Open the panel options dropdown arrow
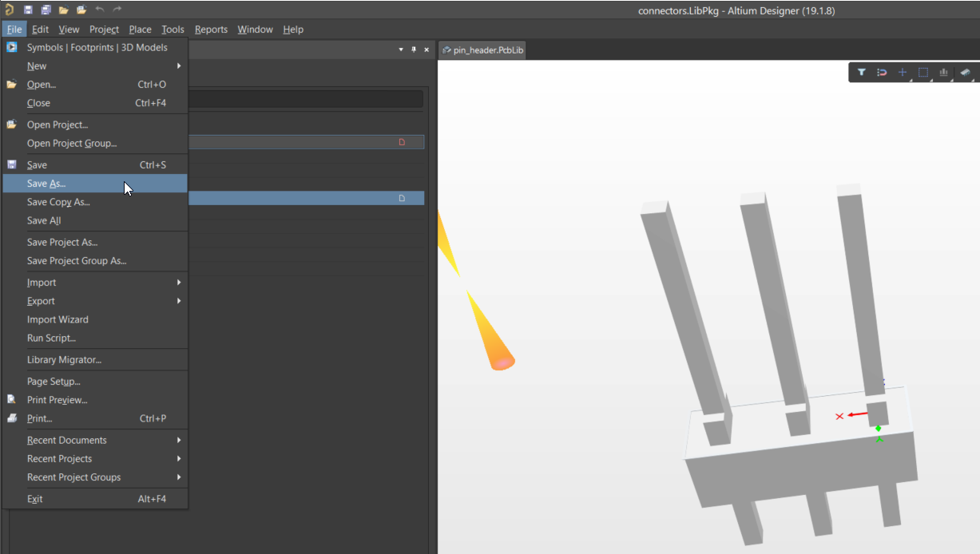980x554 pixels. [x=401, y=49]
